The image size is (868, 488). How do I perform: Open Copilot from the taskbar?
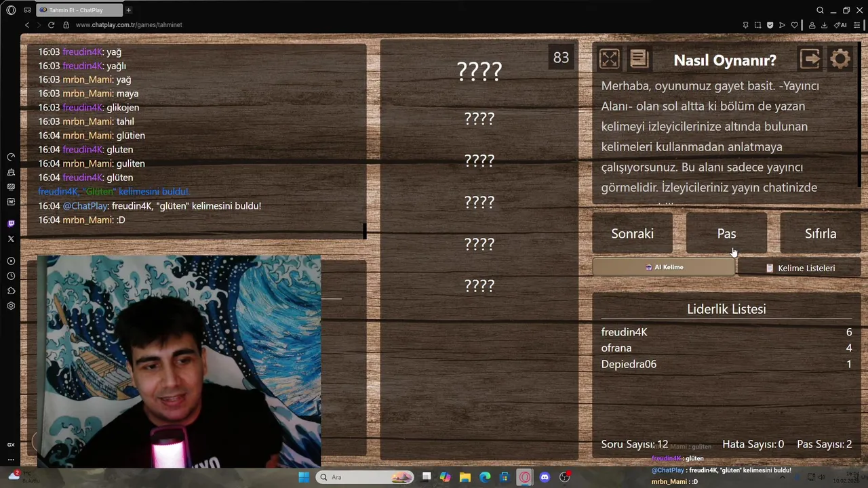pos(445,477)
